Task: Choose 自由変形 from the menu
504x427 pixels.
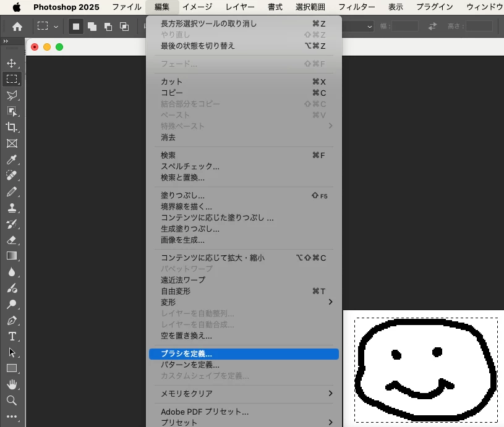Action: tap(244, 292)
